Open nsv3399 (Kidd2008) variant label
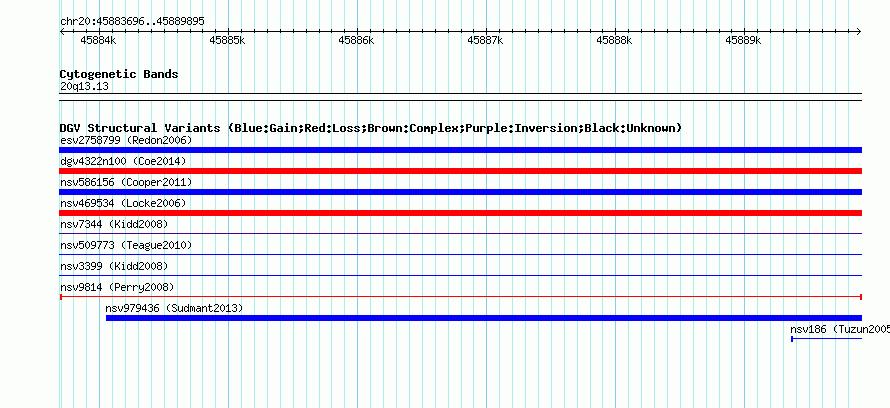 point(114,266)
